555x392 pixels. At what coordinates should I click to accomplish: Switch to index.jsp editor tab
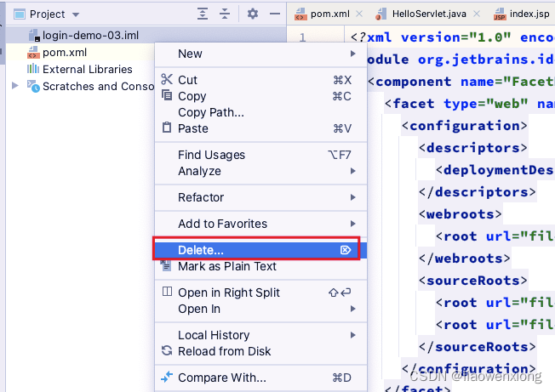pyautogui.click(x=529, y=14)
